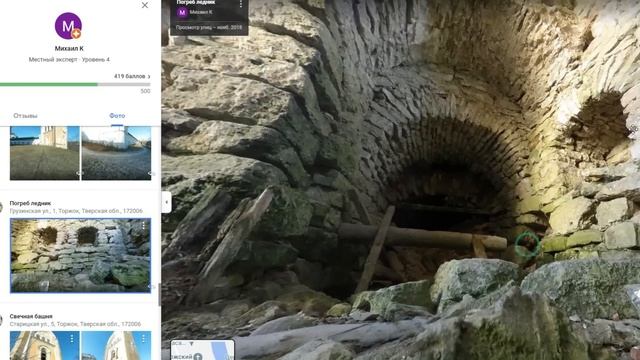Image resolution: width=640 pixels, height=360 pixels.
Task: Click the green points progress bar
Action: [75, 84]
